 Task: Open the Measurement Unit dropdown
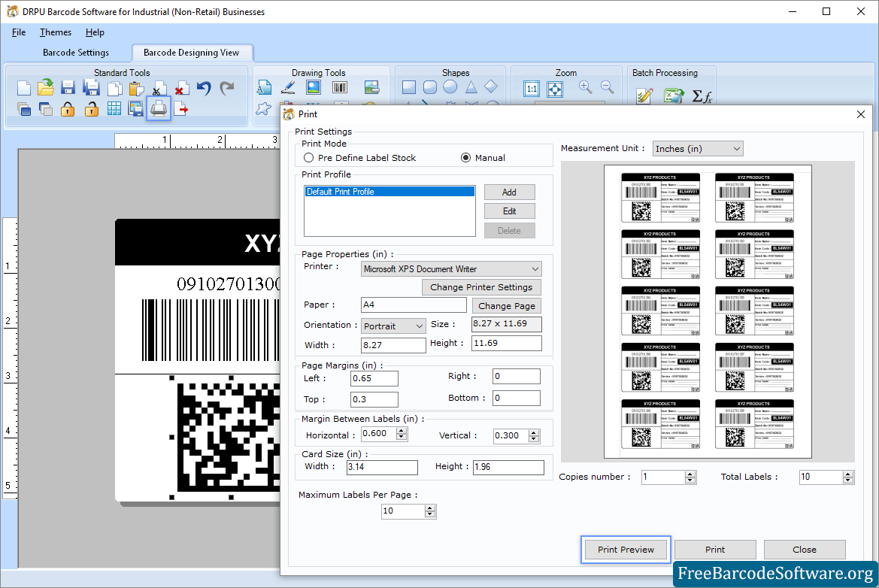point(697,149)
